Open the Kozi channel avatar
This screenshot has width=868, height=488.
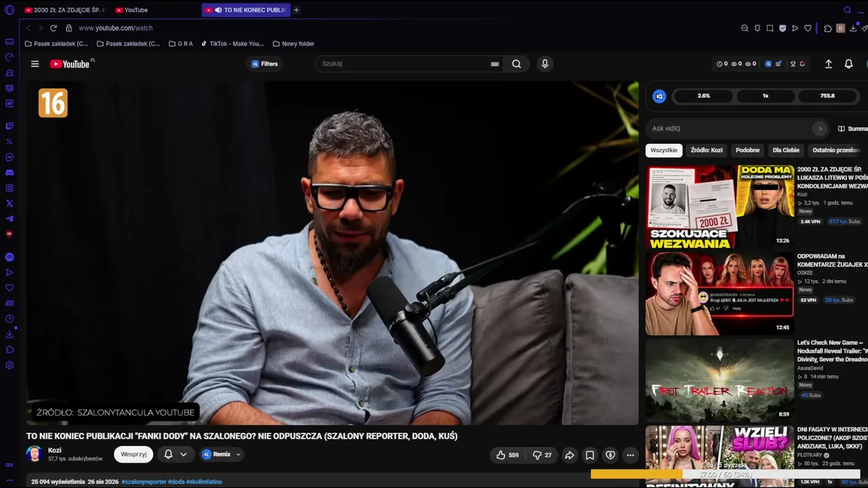click(x=34, y=454)
